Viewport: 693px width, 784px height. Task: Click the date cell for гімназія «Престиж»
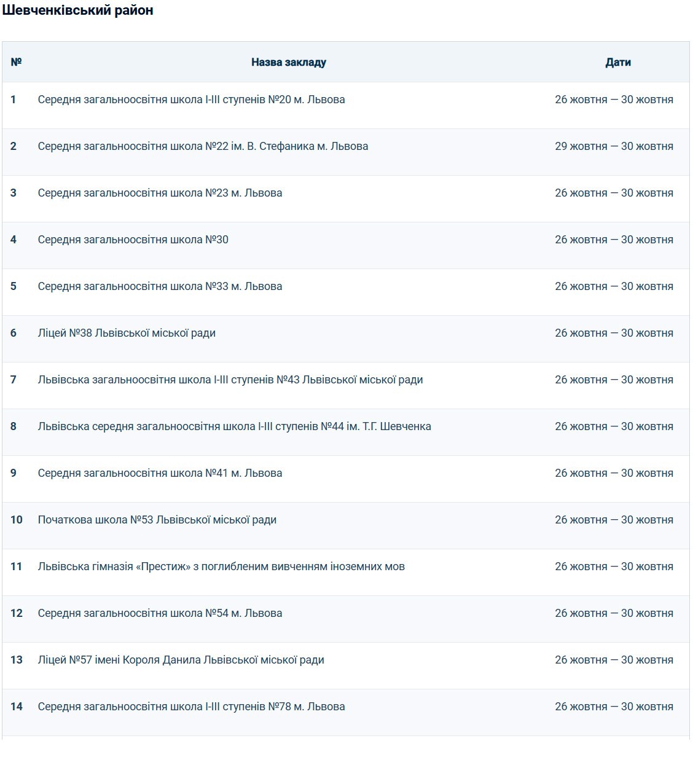click(x=614, y=566)
